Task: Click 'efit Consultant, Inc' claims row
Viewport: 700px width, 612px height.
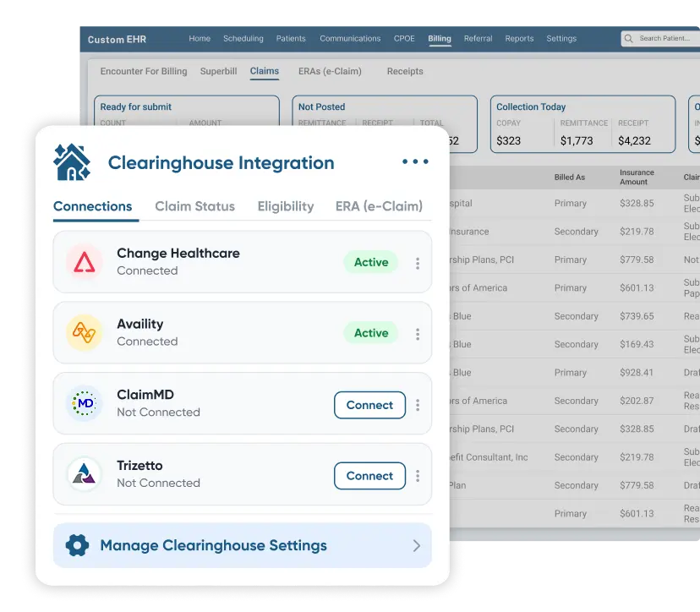Action: [x=574, y=457]
